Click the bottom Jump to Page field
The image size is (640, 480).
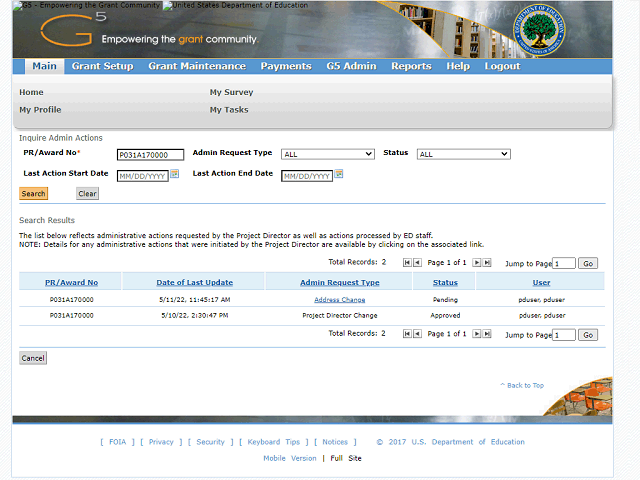click(x=564, y=335)
